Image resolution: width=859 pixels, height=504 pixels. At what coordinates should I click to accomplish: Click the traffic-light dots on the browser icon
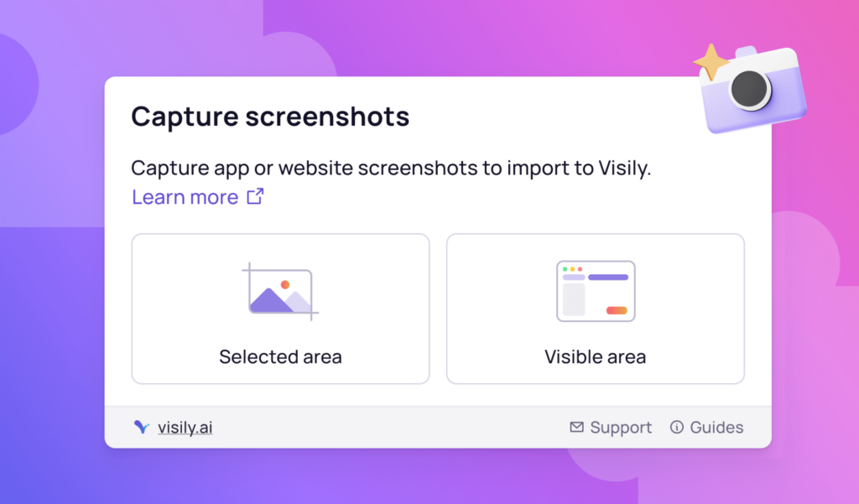(573, 269)
